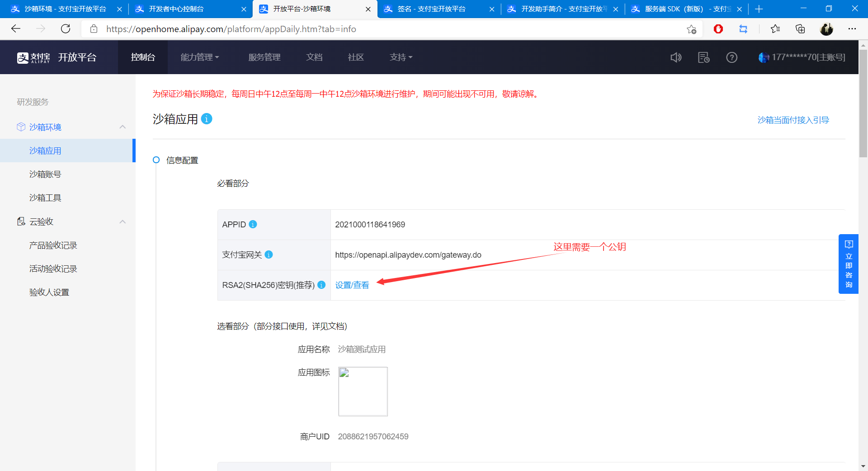The height and width of the screenshot is (471, 868).
Task: Click the browser refresh button
Action: click(x=66, y=29)
